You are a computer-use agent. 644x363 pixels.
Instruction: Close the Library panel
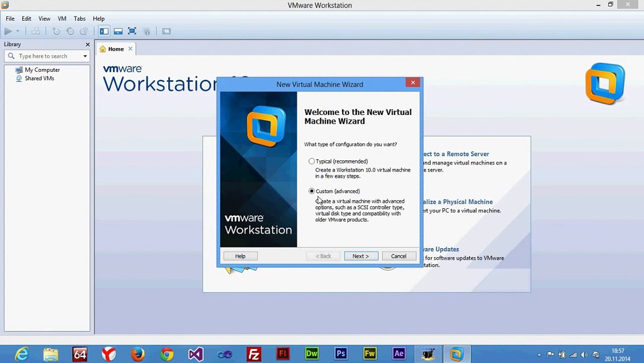[x=88, y=44]
